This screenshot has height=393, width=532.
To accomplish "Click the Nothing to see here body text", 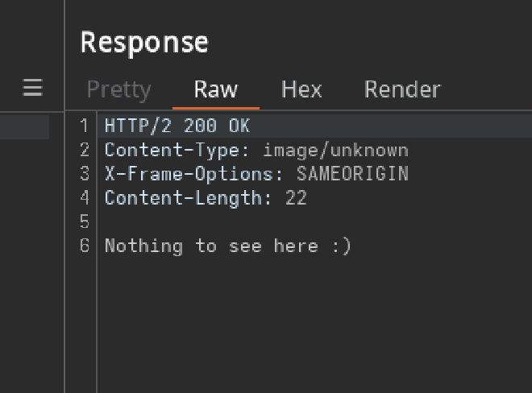I will point(228,246).
